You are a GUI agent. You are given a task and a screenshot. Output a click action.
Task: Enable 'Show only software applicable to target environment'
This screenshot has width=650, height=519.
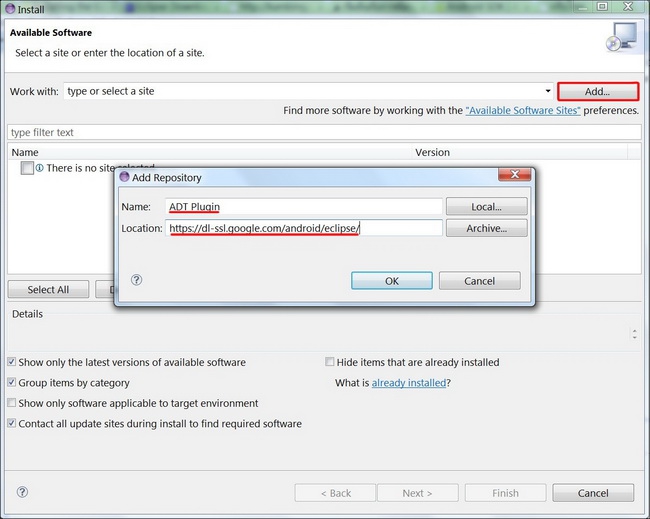point(12,403)
